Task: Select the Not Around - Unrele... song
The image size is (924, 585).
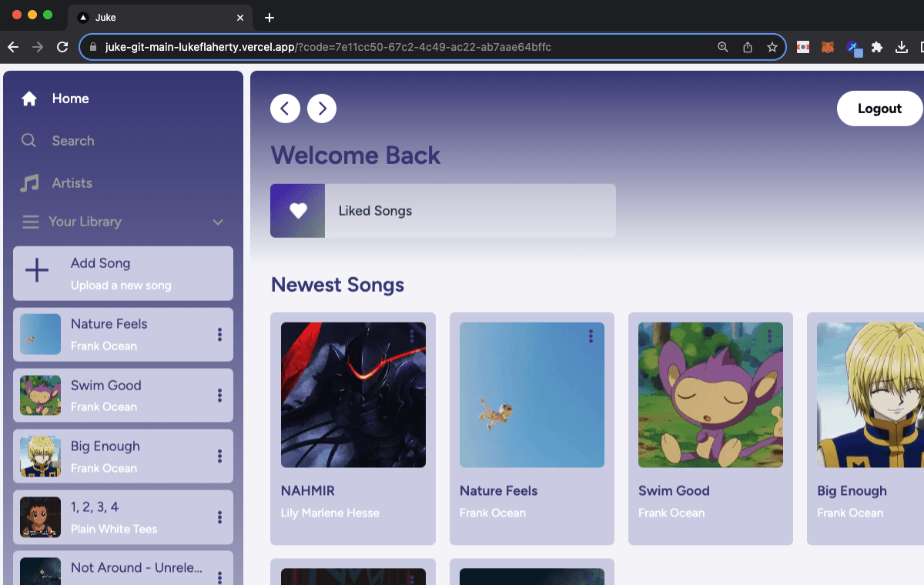Action: pos(123,568)
